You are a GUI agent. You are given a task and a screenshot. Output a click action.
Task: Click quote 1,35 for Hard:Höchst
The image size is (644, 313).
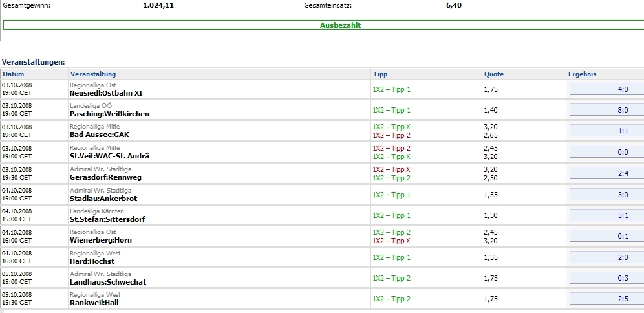pyautogui.click(x=491, y=257)
